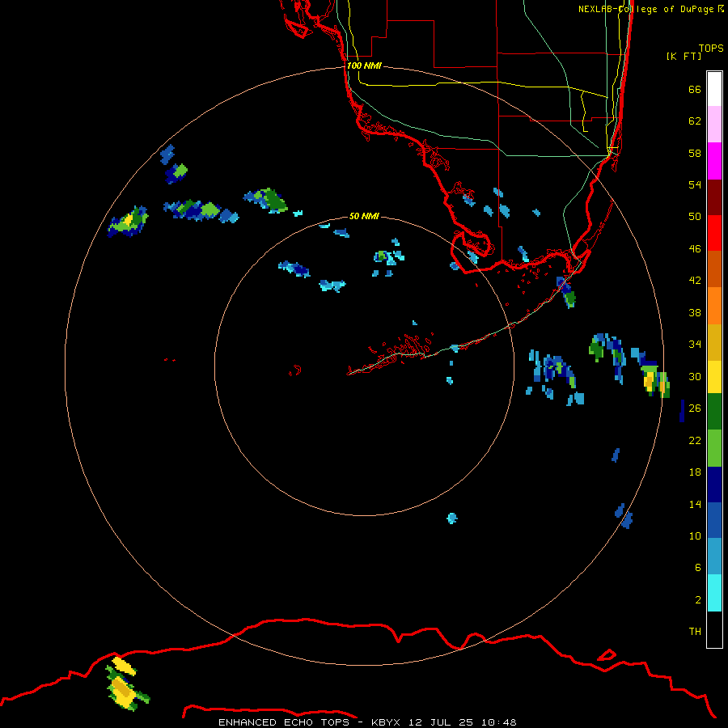Click the dark orange 46 kft legend swatch
Screen dimensions: 728x728
[x=714, y=269]
